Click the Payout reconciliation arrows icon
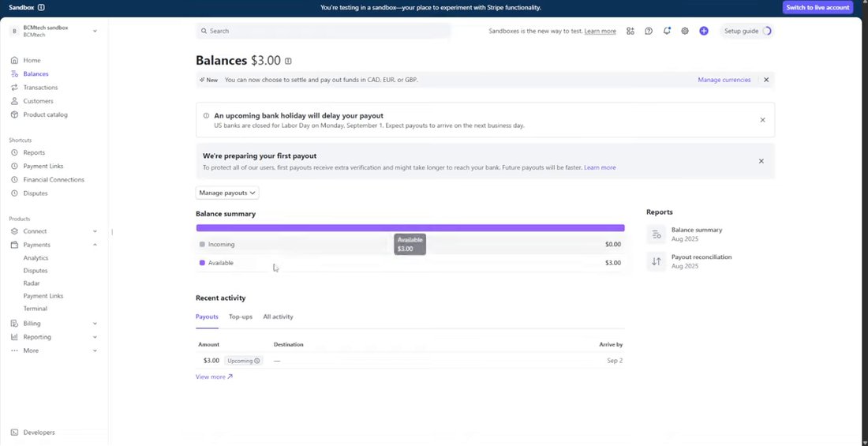 (x=657, y=261)
